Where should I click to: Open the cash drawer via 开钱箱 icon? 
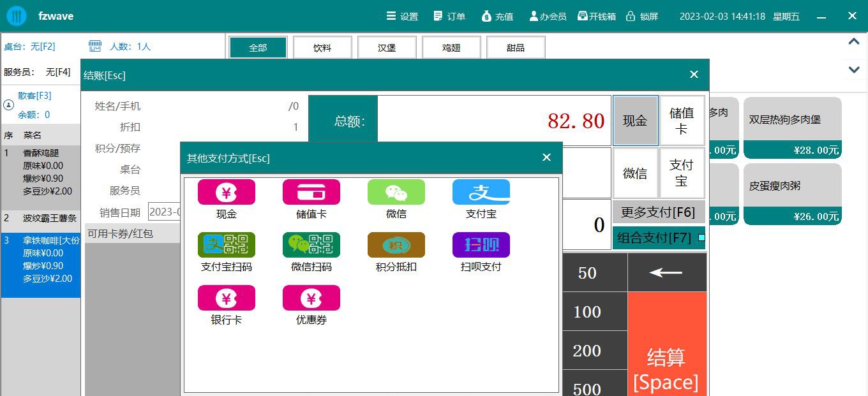[x=596, y=16]
